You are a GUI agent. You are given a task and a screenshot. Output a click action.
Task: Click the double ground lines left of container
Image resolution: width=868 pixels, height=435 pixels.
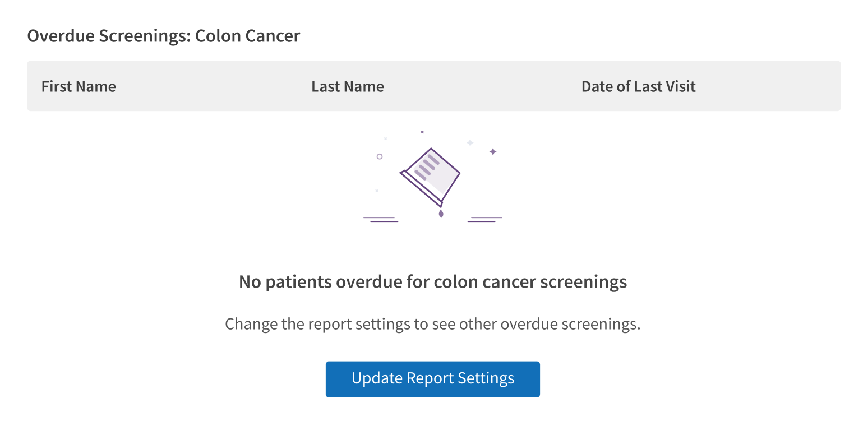381,219
